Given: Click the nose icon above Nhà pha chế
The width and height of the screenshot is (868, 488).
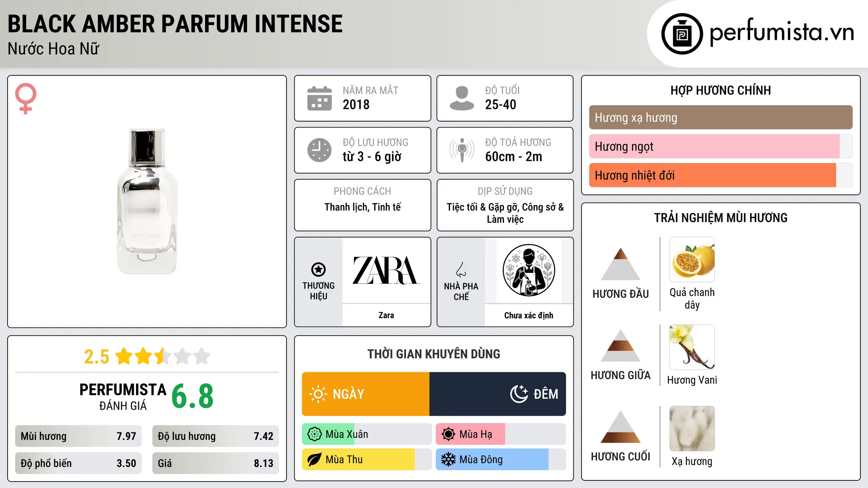Looking at the screenshot, I should tap(461, 269).
